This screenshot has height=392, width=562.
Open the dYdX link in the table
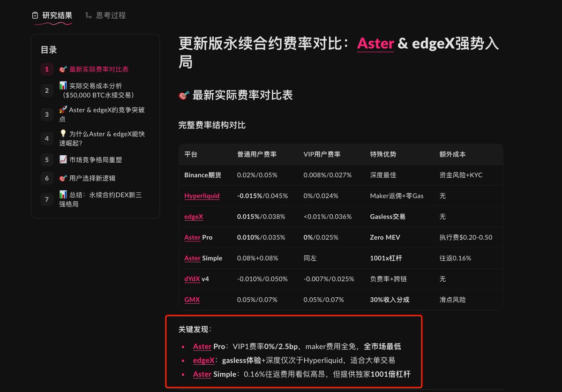pyautogui.click(x=192, y=279)
